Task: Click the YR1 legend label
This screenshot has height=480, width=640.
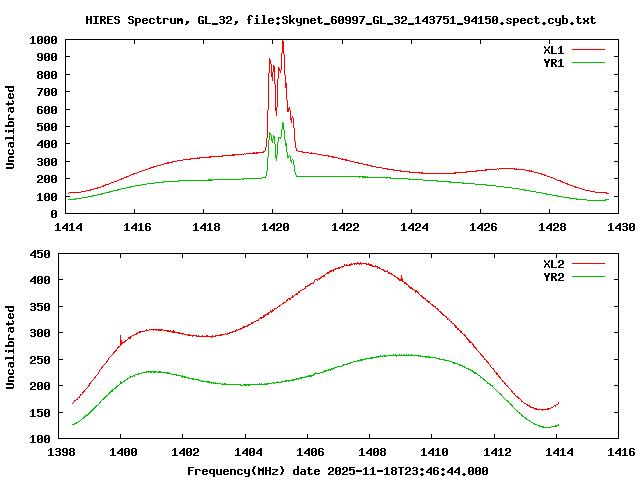Action: coord(553,63)
